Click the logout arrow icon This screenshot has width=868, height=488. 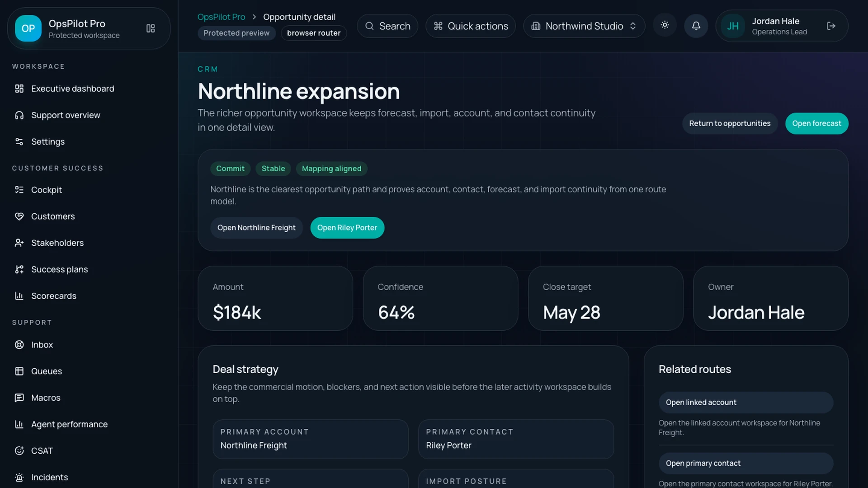(x=831, y=26)
